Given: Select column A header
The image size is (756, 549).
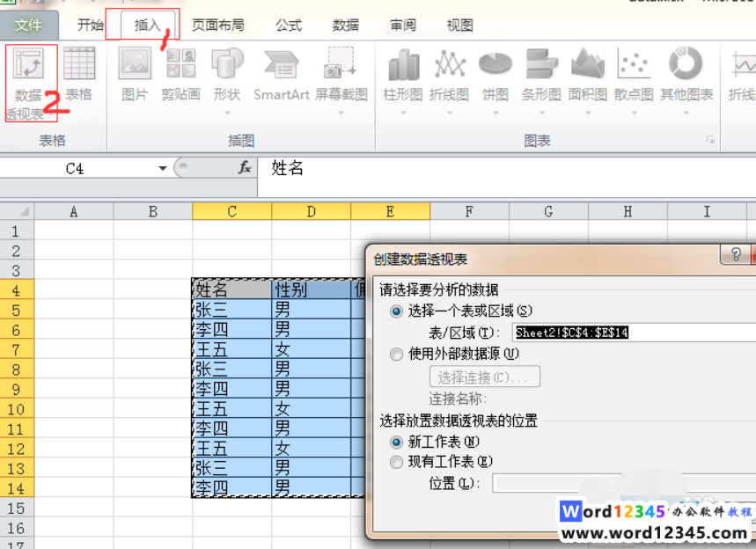Looking at the screenshot, I should point(74,212).
